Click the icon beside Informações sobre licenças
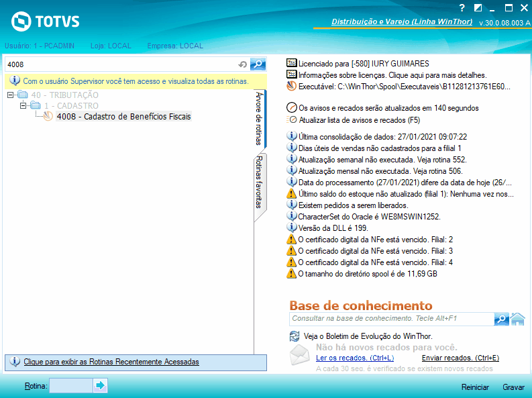This screenshot has width=532, height=398. 291,74
